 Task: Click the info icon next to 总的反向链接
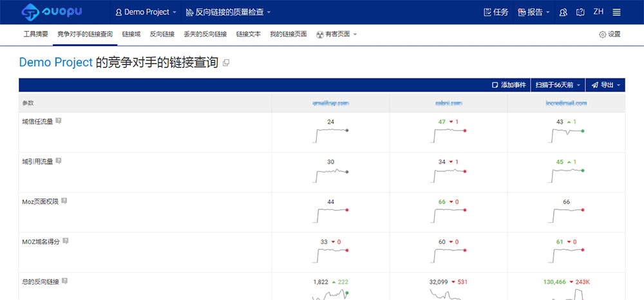(64, 281)
